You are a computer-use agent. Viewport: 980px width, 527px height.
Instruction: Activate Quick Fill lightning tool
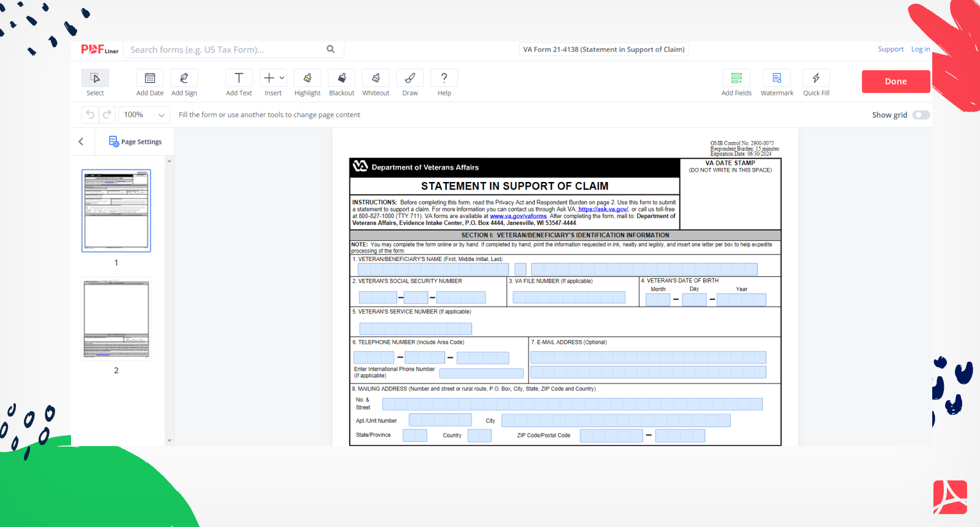(x=816, y=78)
